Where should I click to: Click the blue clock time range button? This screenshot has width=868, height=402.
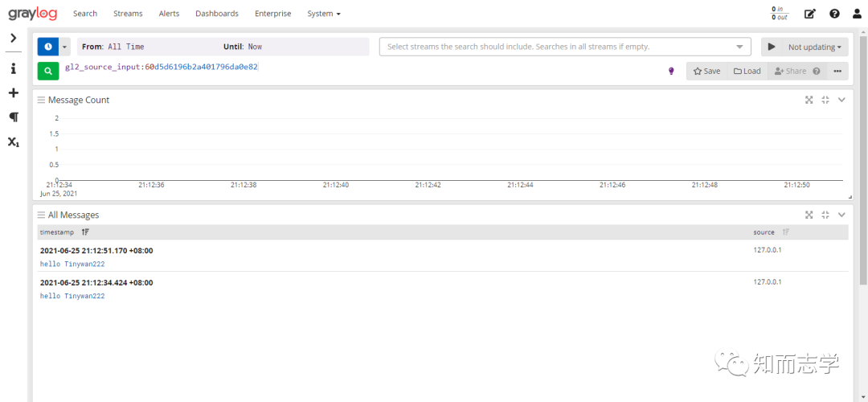(x=48, y=47)
